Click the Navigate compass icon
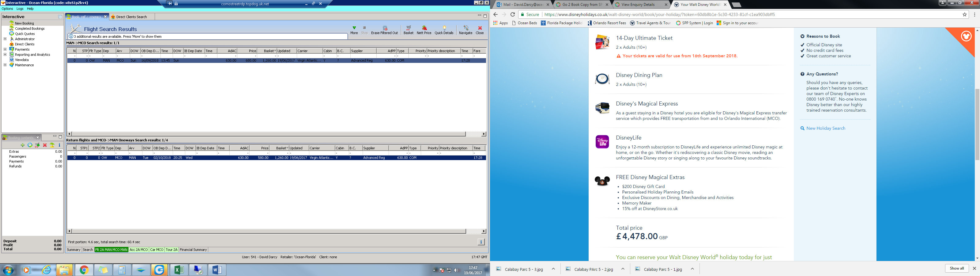This screenshot has width=980, height=276. 466,30
